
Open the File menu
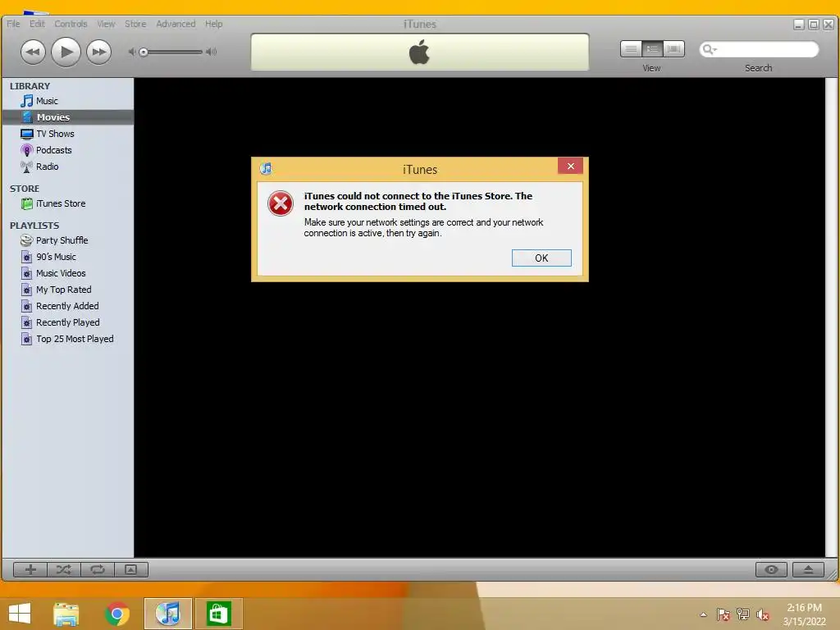click(x=13, y=24)
